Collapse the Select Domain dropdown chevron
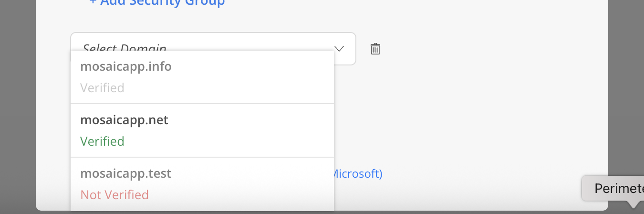Screen dimensions: 644x214 pyautogui.click(x=339, y=49)
